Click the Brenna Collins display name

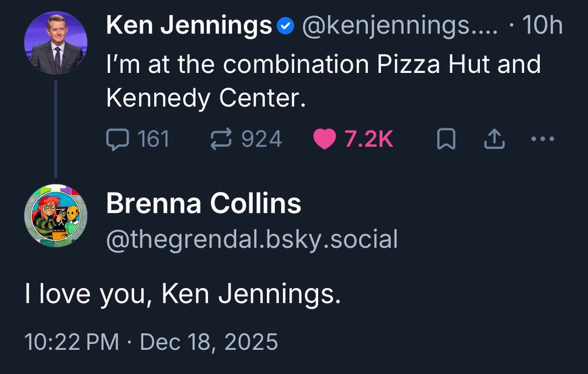203,204
